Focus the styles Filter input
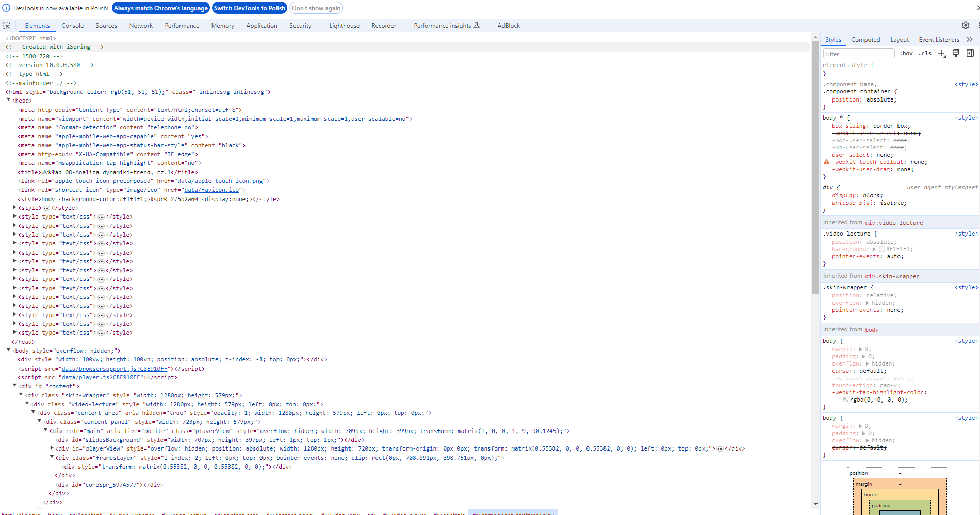The image size is (980, 515). tap(858, 54)
